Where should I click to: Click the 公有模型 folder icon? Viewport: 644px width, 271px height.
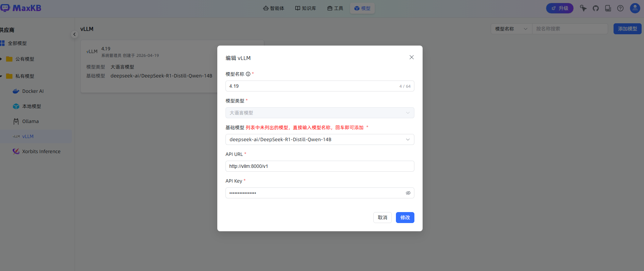pyautogui.click(x=9, y=59)
